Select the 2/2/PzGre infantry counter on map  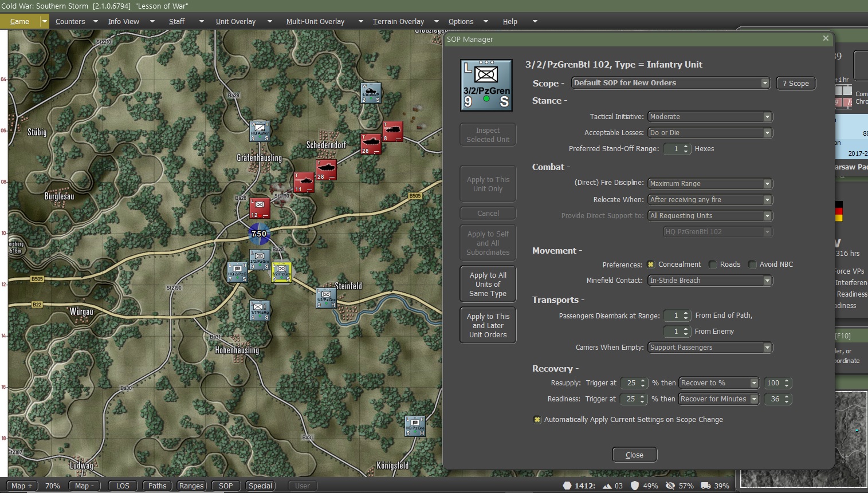[260, 259]
